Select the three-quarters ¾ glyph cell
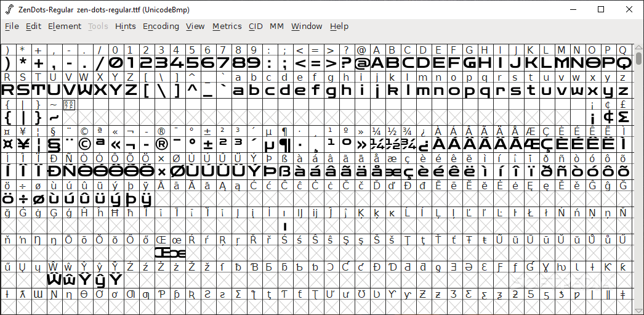The image size is (644, 315). pyautogui.click(x=408, y=144)
